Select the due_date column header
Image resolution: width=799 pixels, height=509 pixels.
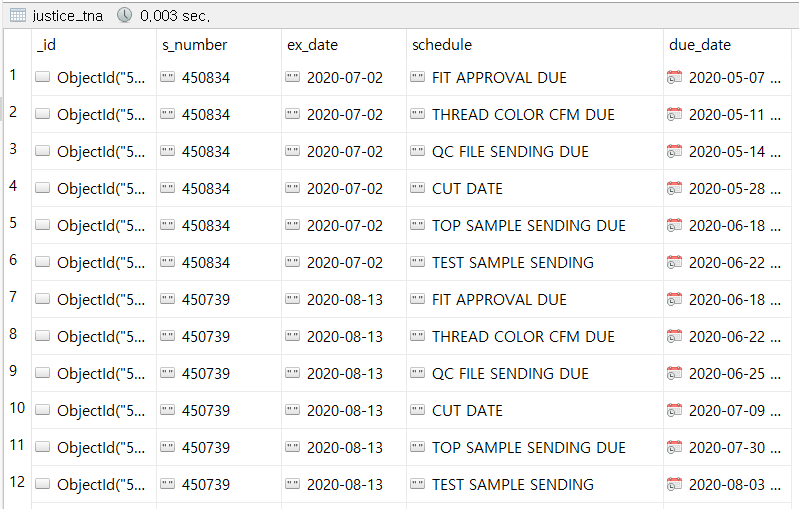(700, 45)
